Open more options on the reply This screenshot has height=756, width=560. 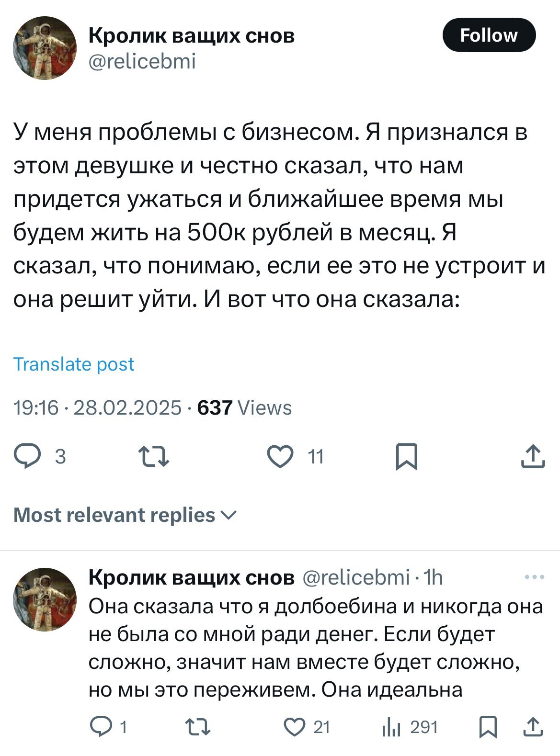(534, 577)
